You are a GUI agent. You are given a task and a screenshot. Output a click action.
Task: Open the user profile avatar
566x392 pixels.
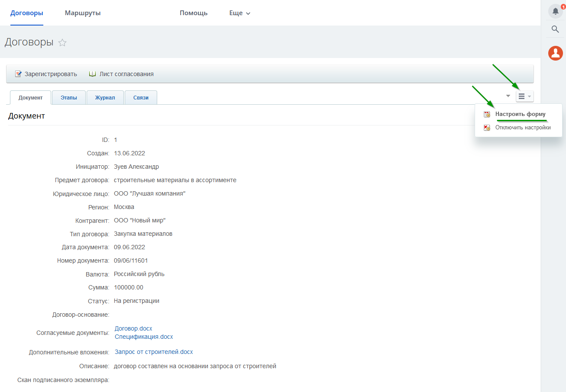[555, 53]
